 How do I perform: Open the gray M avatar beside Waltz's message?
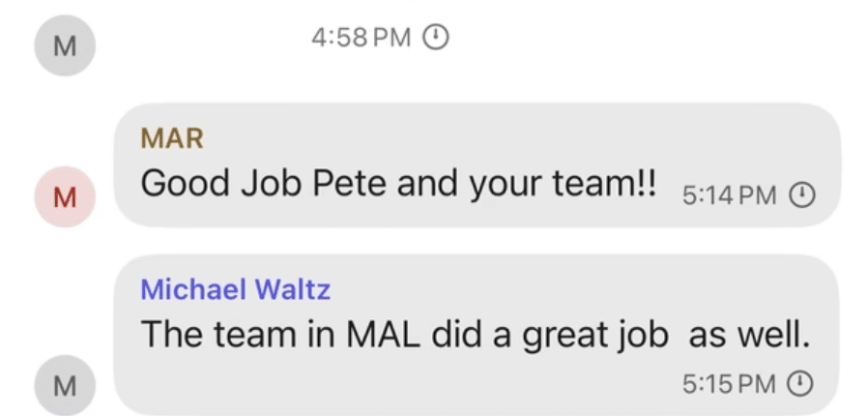point(64,386)
